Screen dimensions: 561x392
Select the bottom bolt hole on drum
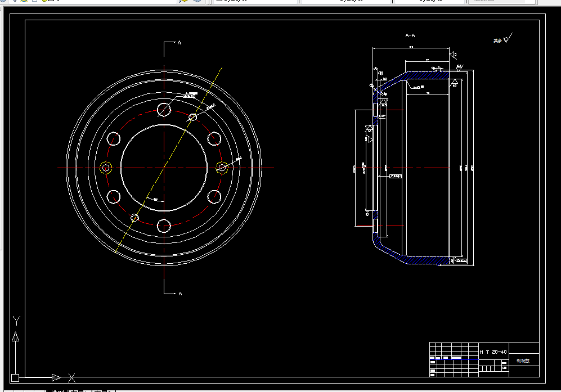(x=164, y=226)
